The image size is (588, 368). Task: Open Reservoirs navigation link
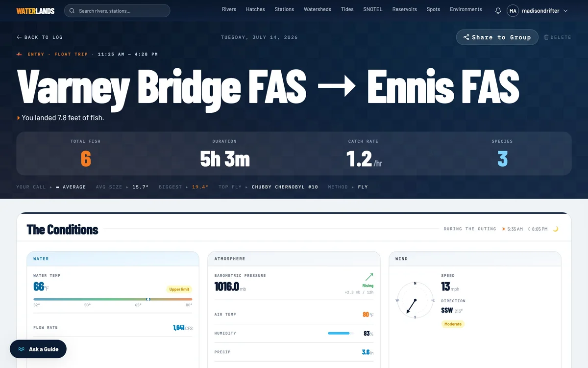tap(405, 9)
